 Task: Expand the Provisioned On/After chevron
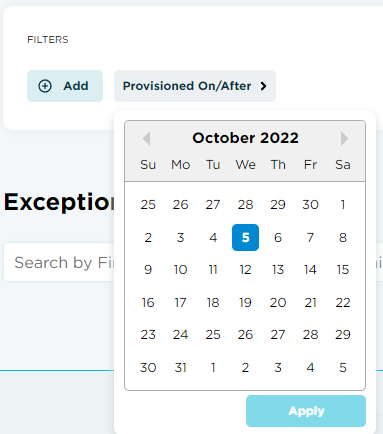(x=264, y=86)
